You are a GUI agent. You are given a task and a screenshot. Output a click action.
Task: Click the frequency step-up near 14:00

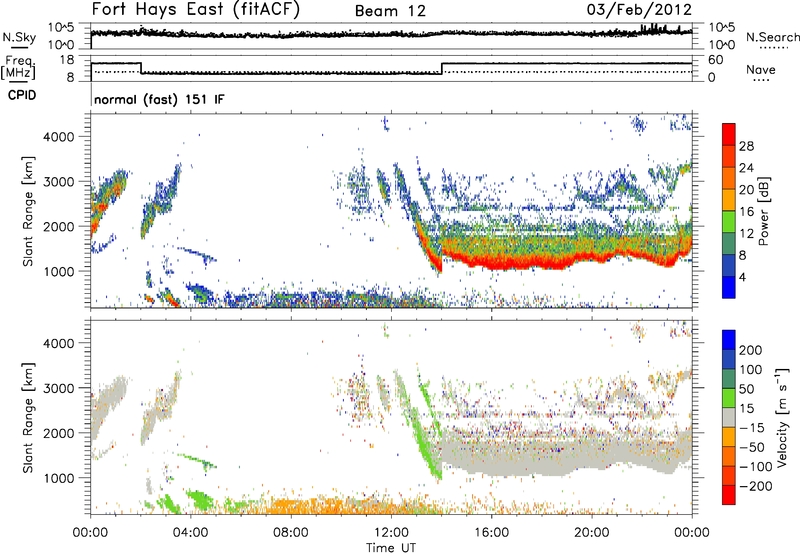coord(442,69)
